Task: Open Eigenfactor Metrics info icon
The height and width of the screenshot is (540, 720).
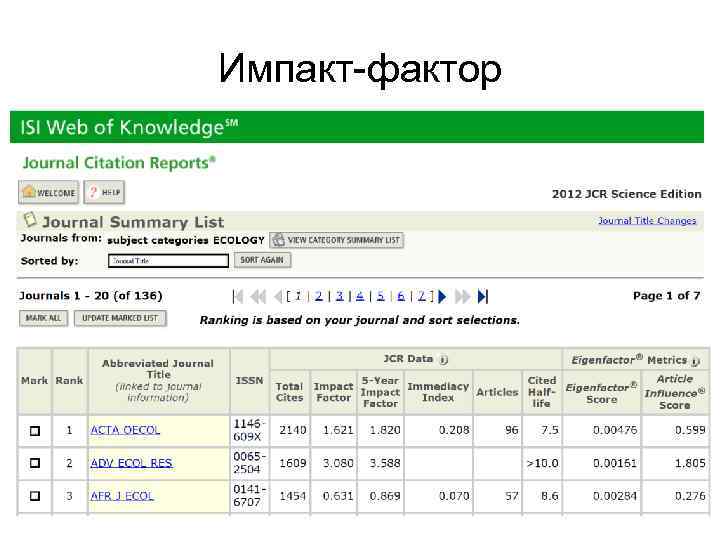Action: pyautogui.click(x=696, y=362)
